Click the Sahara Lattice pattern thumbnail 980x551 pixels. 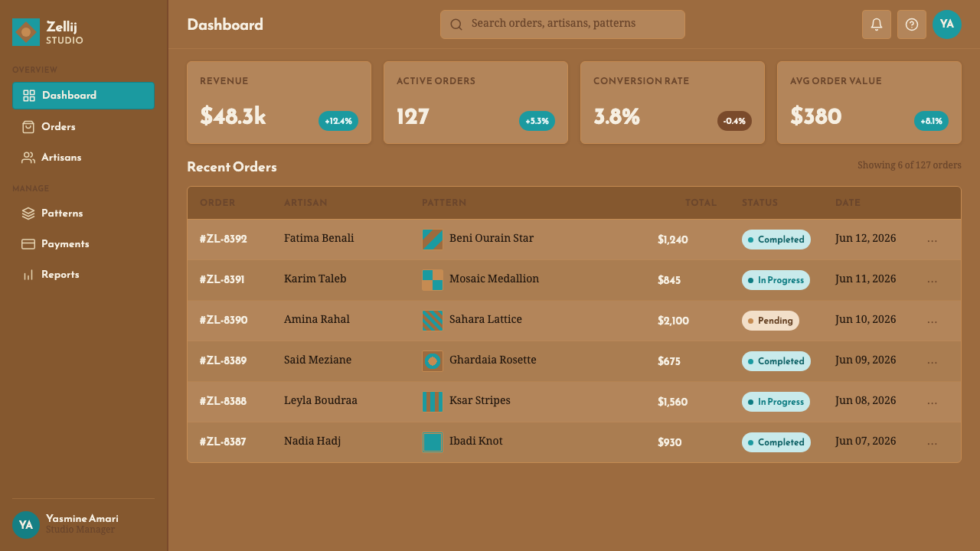pyautogui.click(x=433, y=321)
